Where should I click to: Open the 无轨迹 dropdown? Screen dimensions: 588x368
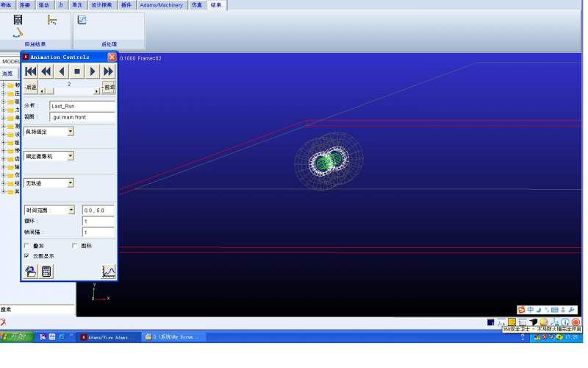(x=71, y=183)
